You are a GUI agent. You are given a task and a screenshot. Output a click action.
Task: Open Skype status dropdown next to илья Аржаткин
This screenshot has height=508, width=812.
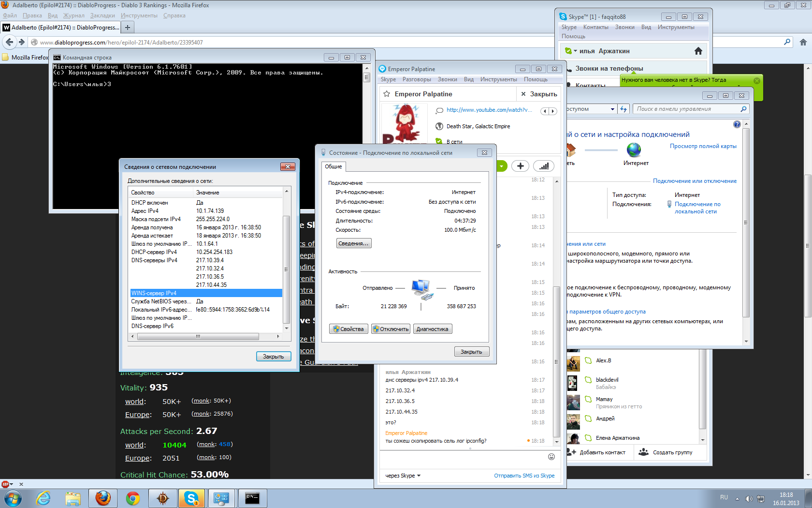click(x=575, y=51)
